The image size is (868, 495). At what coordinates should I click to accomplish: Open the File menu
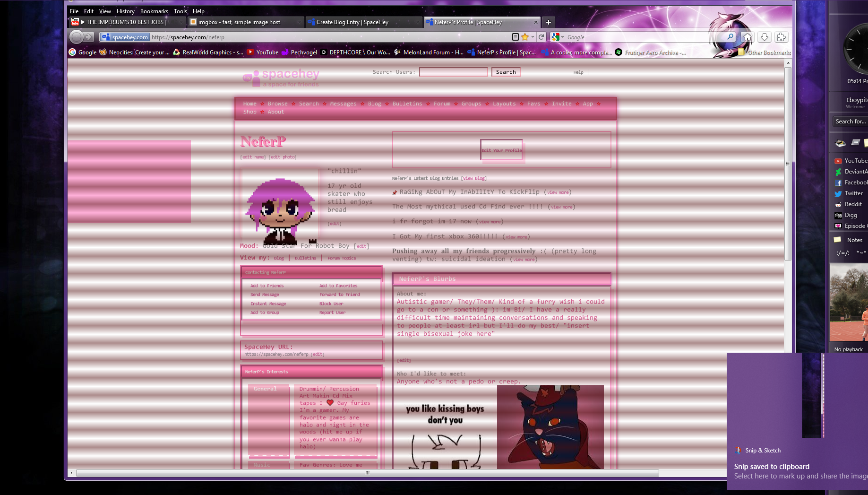pyautogui.click(x=74, y=11)
